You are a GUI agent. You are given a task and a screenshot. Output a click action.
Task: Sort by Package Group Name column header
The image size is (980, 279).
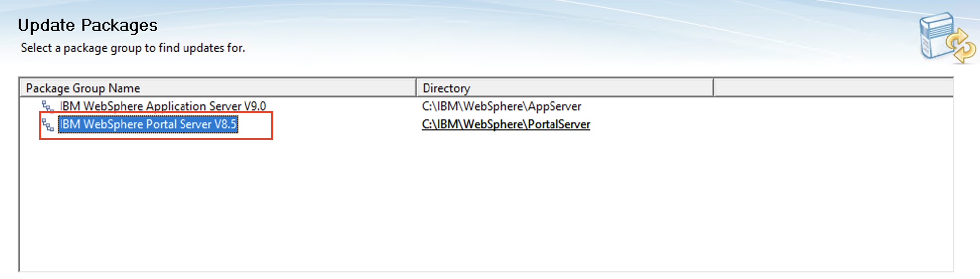217,88
